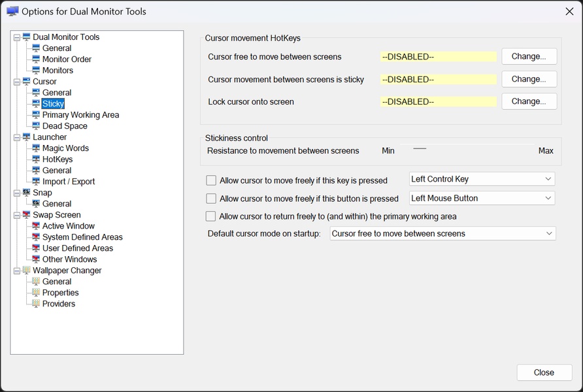Click the red icon beside Active Window

[36, 226]
